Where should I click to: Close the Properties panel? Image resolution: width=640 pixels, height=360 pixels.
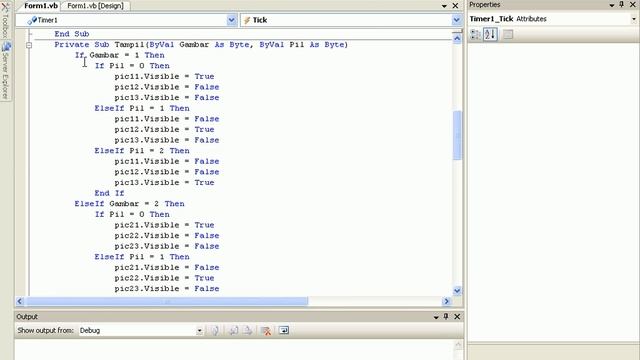coord(632,4)
